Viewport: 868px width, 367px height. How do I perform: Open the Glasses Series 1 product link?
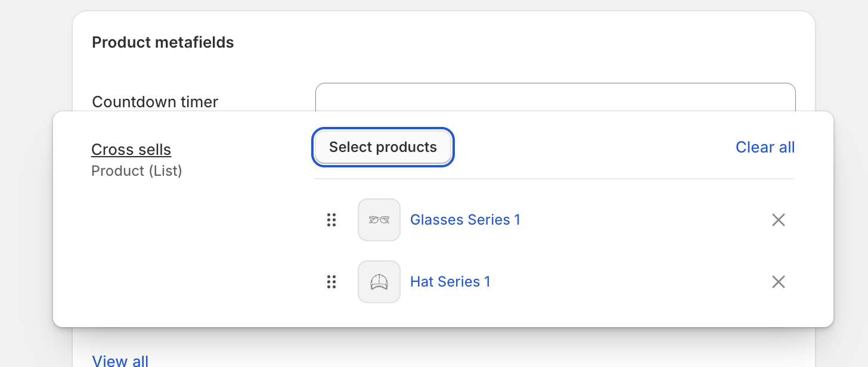(465, 220)
